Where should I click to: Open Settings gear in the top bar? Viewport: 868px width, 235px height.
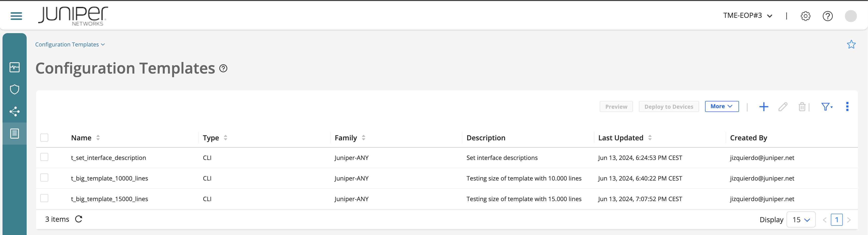point(806,16)
